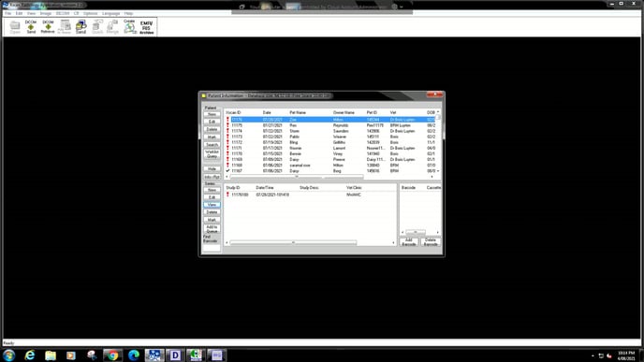Click the Open folder toolbar icon

[x=15, y=27]
